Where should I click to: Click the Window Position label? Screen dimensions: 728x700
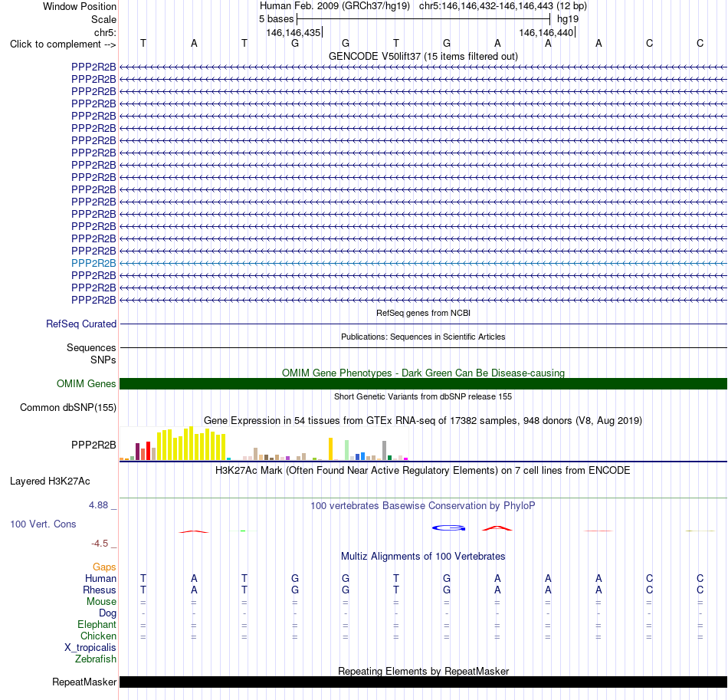coord(80,6)
